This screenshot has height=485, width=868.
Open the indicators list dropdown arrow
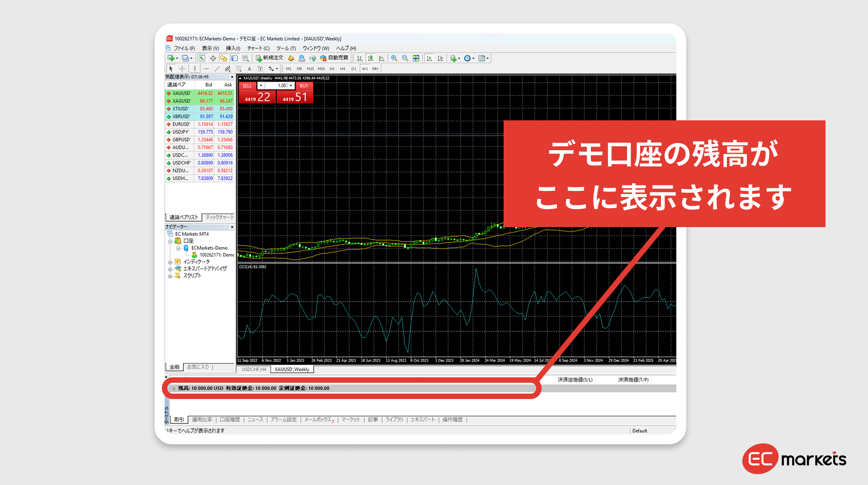coord(459,58)
